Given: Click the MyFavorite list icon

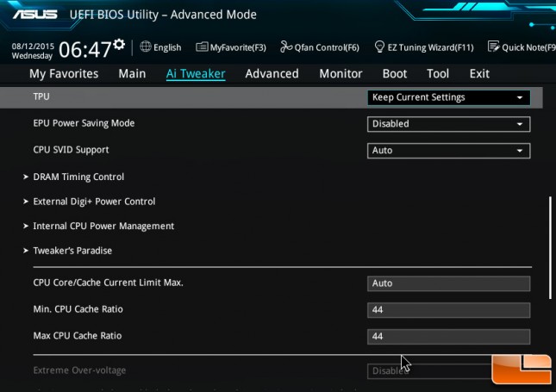Looking at the screenshot, I should tap(202, 47).
